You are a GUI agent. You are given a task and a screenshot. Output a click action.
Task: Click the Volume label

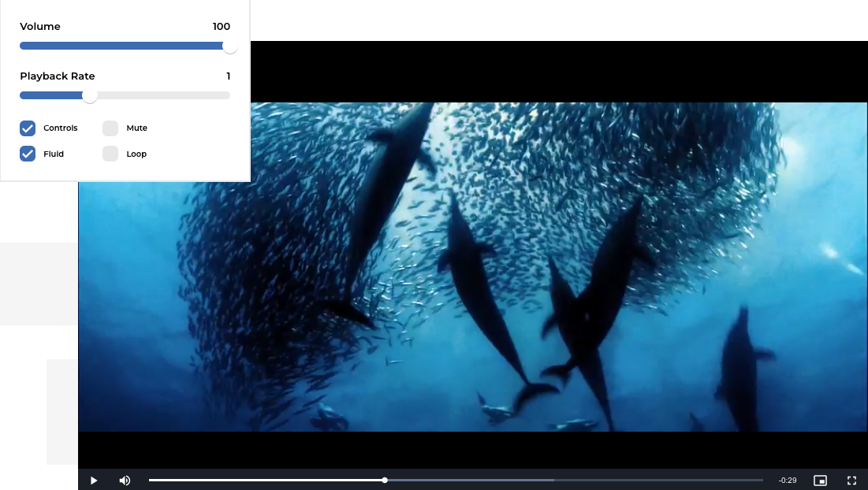click(x=40, y=26)
